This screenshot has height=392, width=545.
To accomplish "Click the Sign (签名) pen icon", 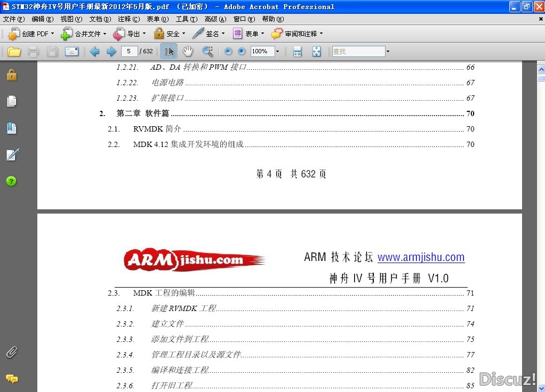I will coord(198,34).
